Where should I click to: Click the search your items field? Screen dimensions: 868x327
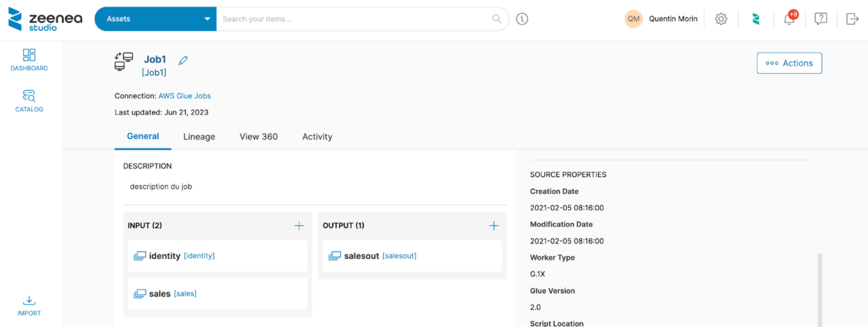(x=356, y=19)
